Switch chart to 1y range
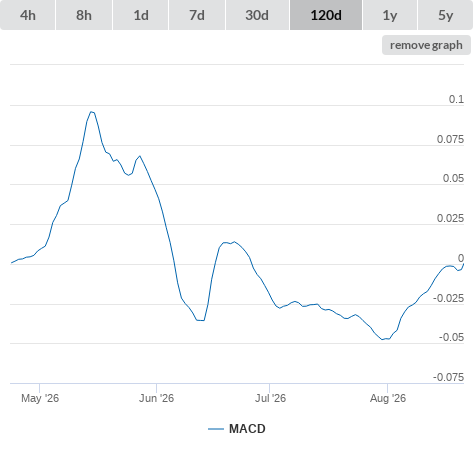Viewport: 474px width, 455px height. (x=390, y=15)
